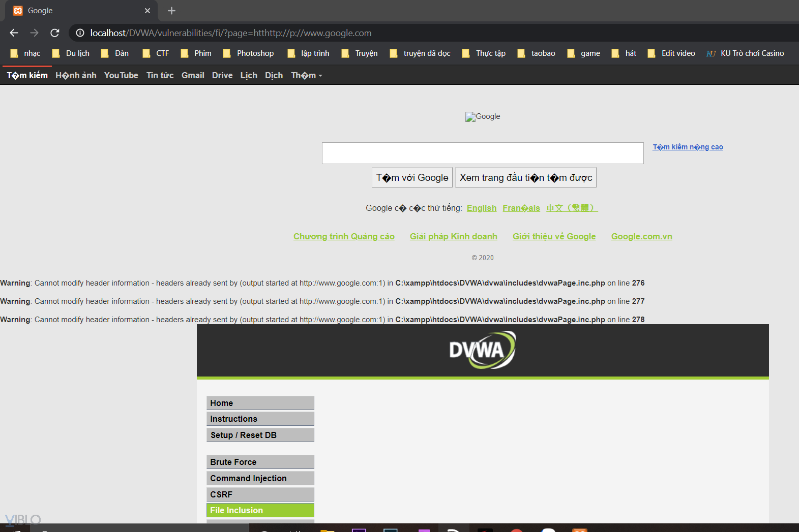
Task: Open Giải pháp Kinh doanh link
Action: tap(454, 236)
